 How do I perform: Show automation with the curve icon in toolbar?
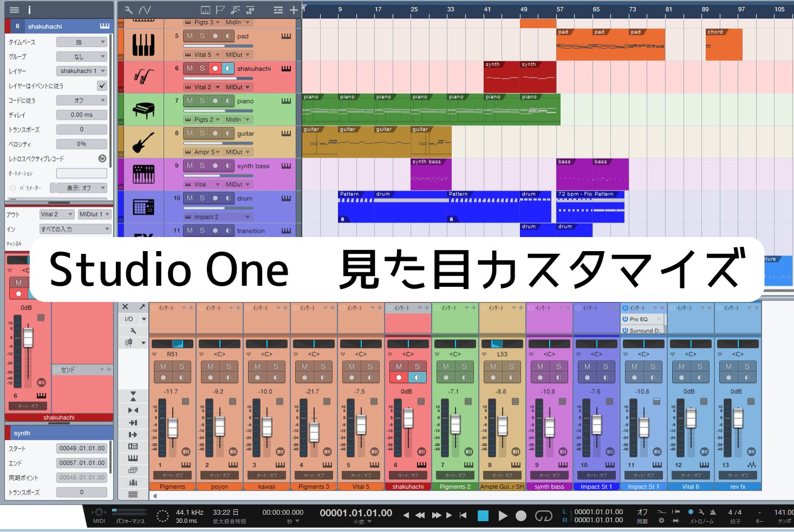click(145, 10)
